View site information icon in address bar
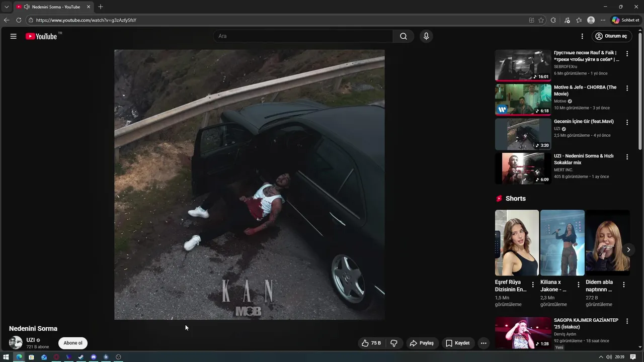This screenshot has height=362, width=644. pyautogui.click(x=31, y=20)
